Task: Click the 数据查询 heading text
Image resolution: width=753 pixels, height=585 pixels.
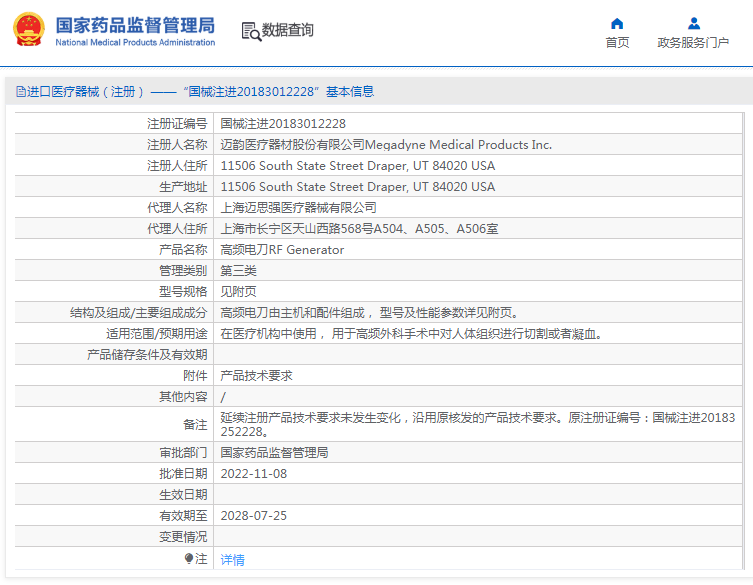Action: 288,31
